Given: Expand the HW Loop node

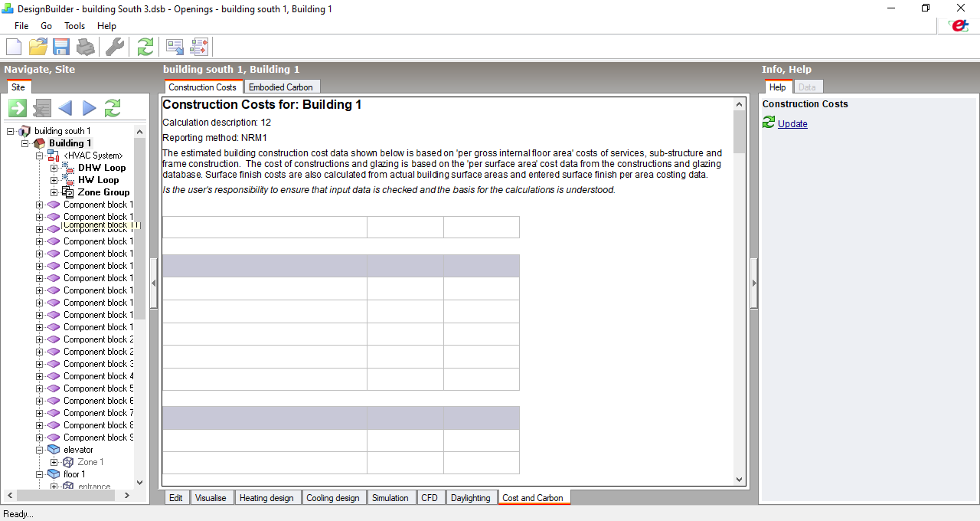Looking at the screenshot, I should coord(54,180).
